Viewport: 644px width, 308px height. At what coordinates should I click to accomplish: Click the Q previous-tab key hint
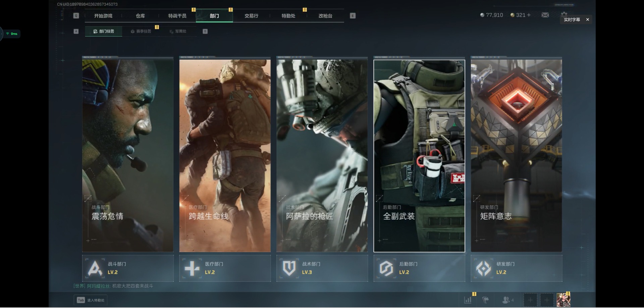[76, 16]
